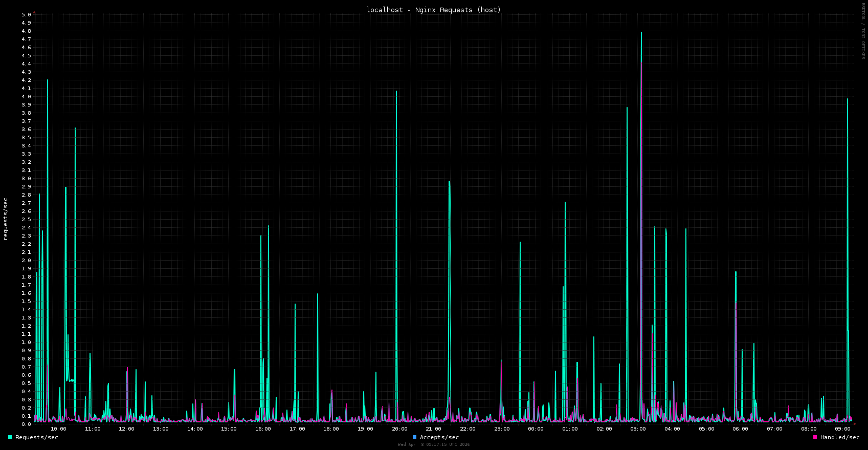Click the "2.8" y-axis value
The width and height of the screenshot is (868, 450).
point(26,195)
